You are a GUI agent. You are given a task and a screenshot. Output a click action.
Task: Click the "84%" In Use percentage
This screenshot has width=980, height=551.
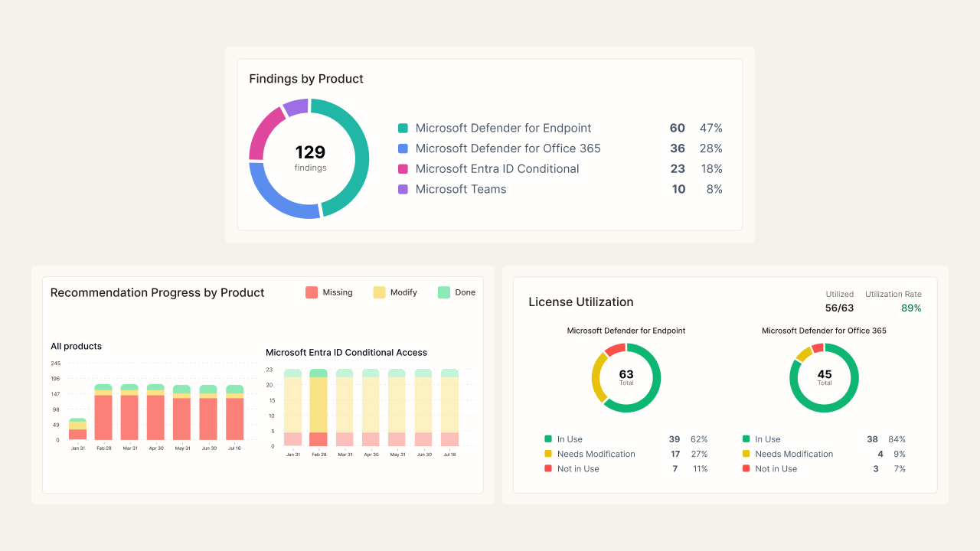point(897,439)
